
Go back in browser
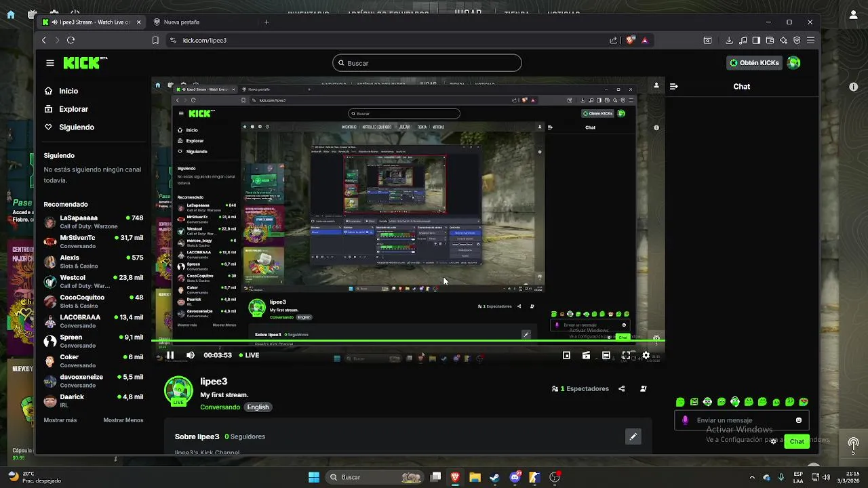pyautogui.click(x=44, y=40)
